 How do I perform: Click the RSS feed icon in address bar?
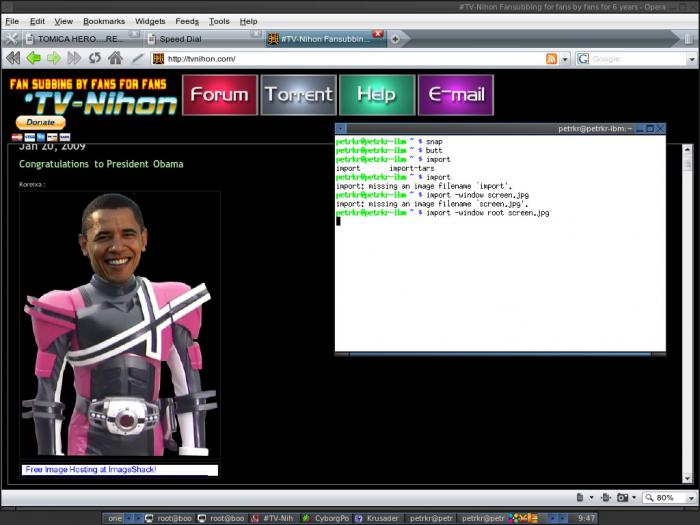551,59
